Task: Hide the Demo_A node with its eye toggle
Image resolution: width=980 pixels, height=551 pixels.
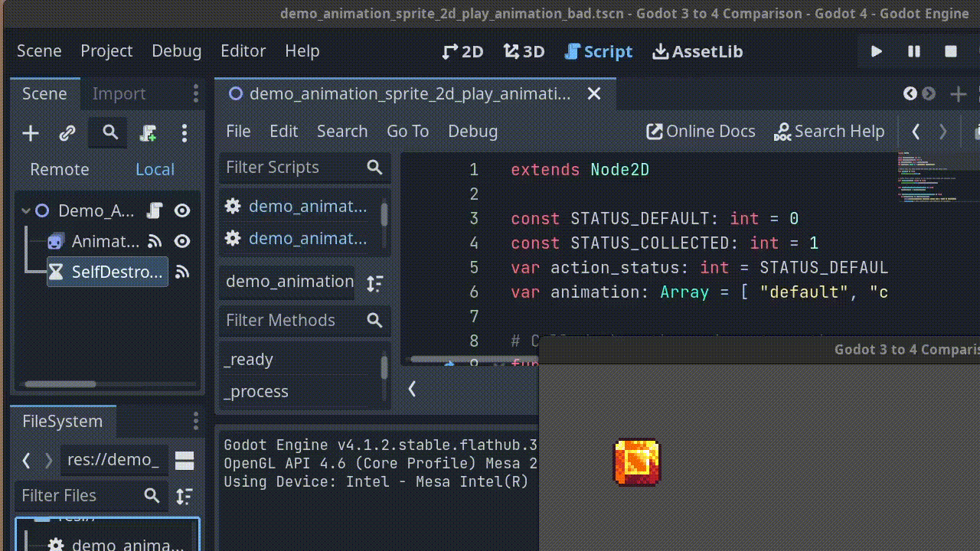Action: coord(181,210)
